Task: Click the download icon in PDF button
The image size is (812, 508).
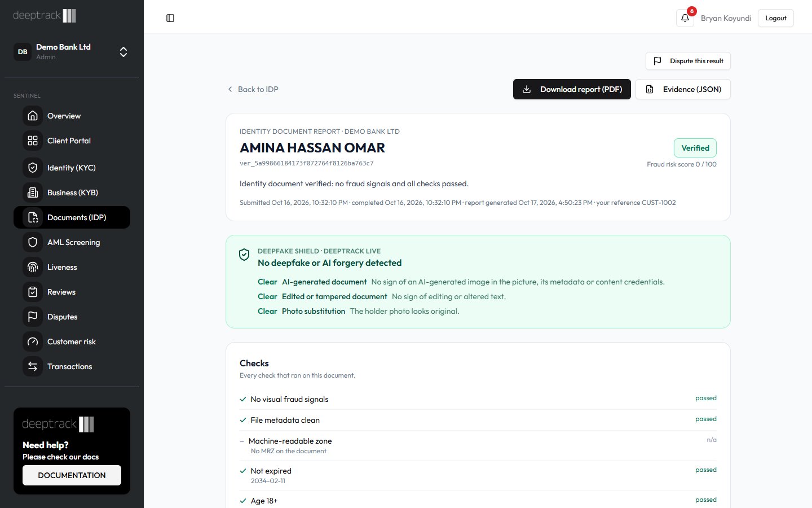Action: (527, 89)
